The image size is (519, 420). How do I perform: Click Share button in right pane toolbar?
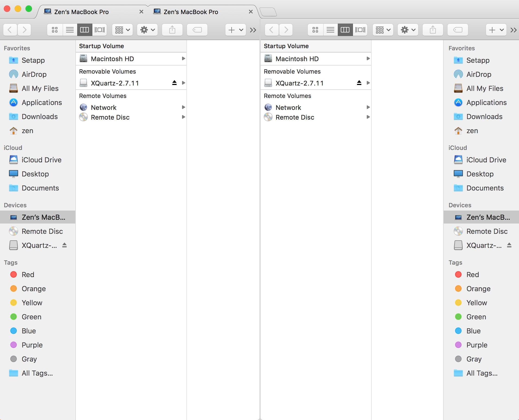433,30
